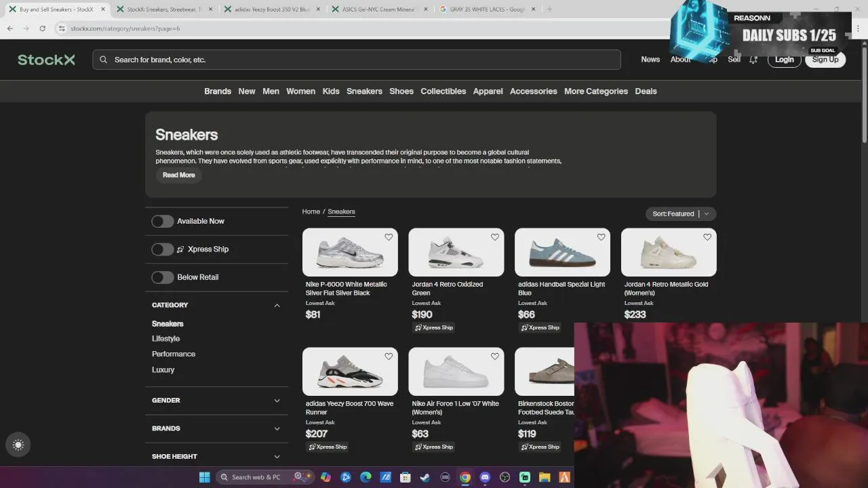Favorite the Jordan 4 Retro Metallic Gold
The height and width of the screenshot is (488, 868).
707,237
